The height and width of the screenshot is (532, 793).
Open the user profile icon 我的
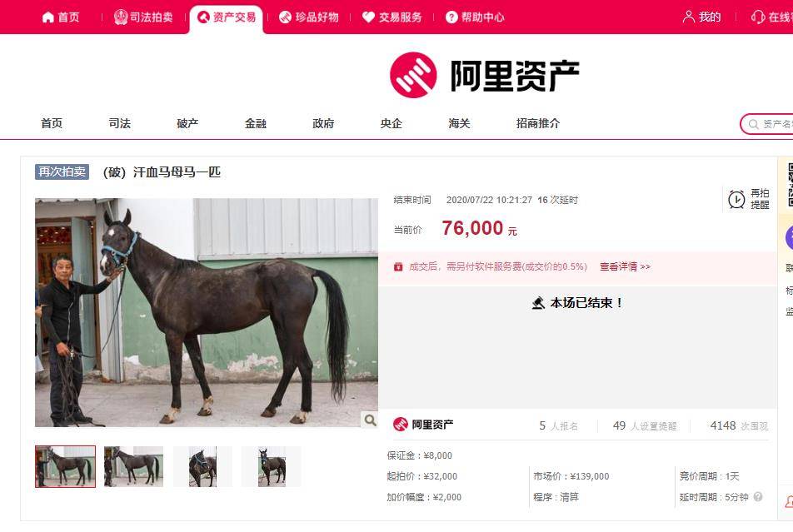[688, 17]
